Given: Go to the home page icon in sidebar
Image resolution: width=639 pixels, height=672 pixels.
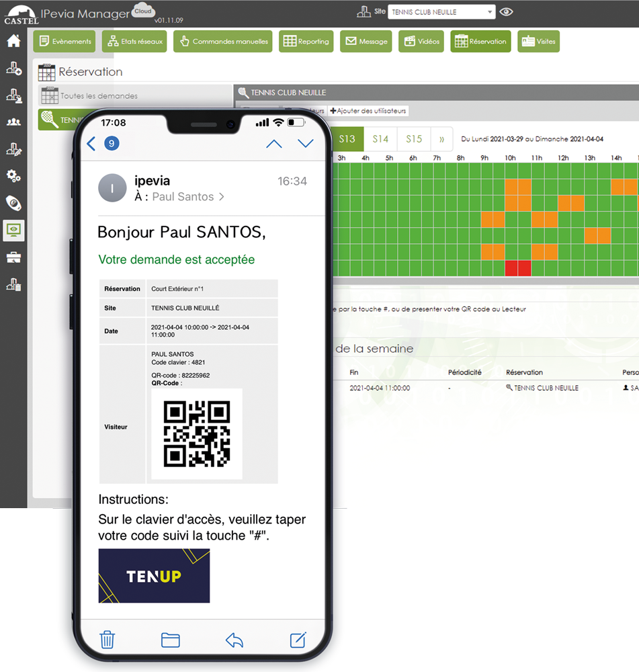Looking at the screenshot, I should pos(13,41).
